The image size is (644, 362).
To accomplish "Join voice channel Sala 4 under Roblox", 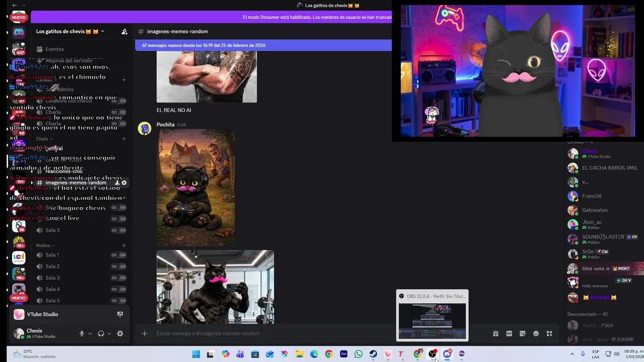I will (80, 289).
